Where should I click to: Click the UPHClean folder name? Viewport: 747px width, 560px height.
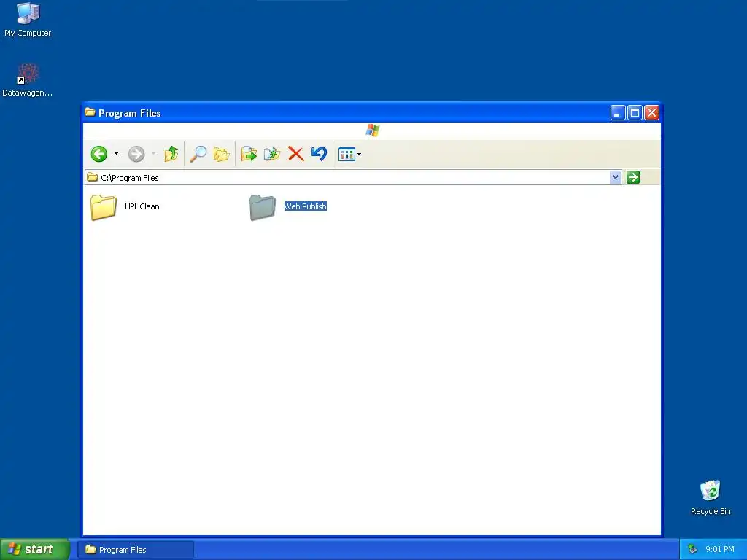click(x=142, y=206)
